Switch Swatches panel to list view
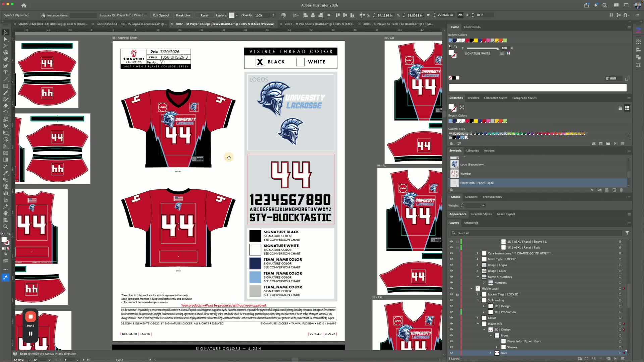The height and width of the screenshot is (362, 644). tap(620, 108)
